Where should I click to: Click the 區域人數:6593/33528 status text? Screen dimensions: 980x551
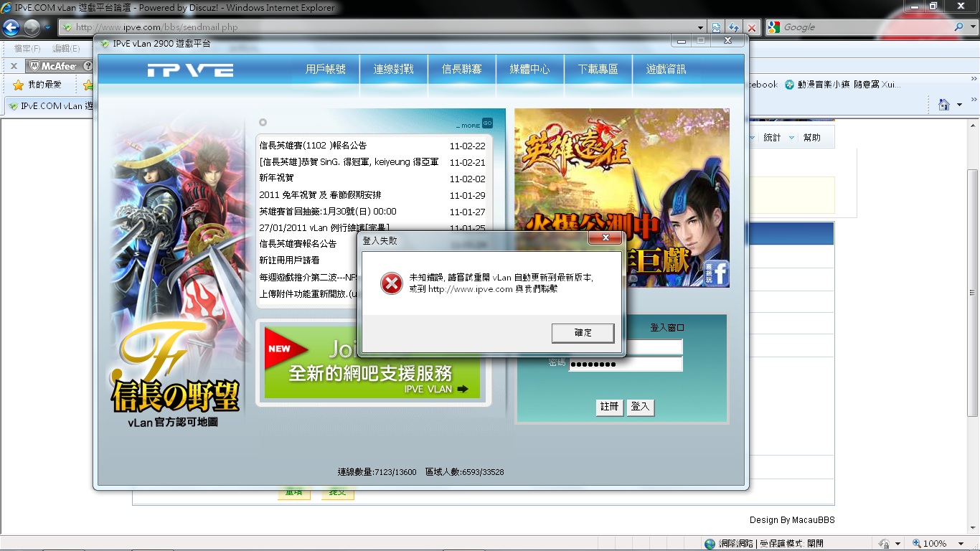pyautogui.click(x=465, y=472)
